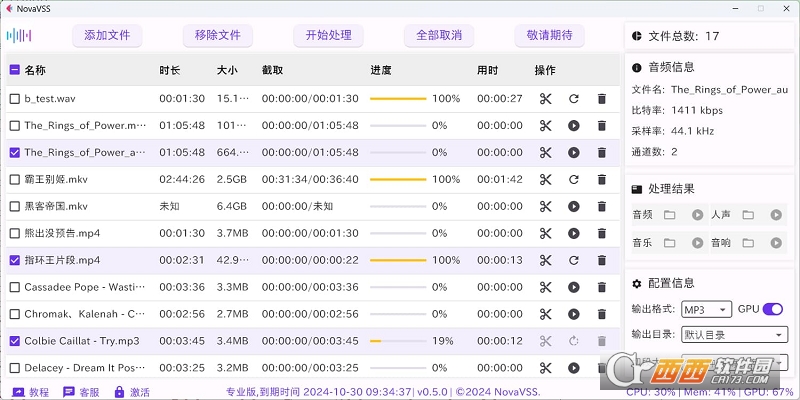Start processing 黑客帝国.mkv with its play icon
The image size is (800, 400).
(x=574, y=207)
